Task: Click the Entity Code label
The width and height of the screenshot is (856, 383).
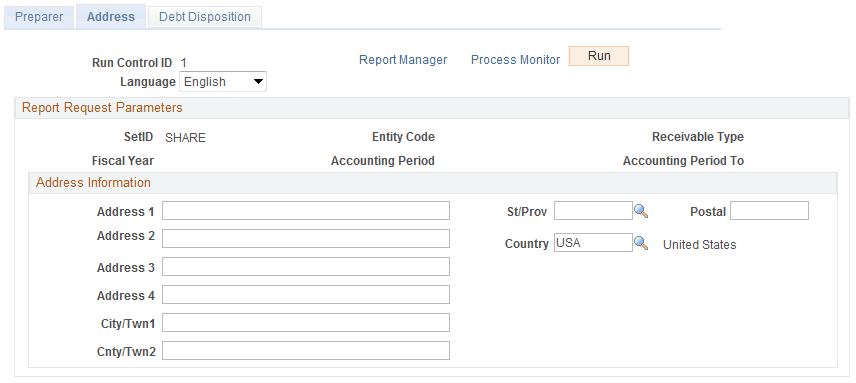Action: tap(403, 137)
